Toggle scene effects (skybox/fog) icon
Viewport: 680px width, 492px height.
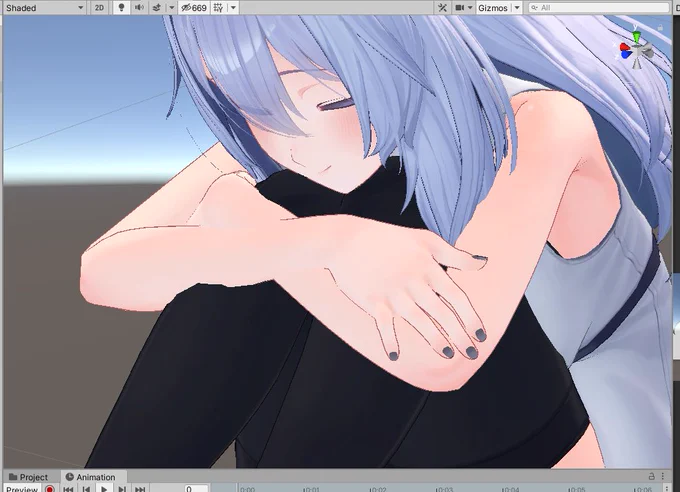point(157,8)
